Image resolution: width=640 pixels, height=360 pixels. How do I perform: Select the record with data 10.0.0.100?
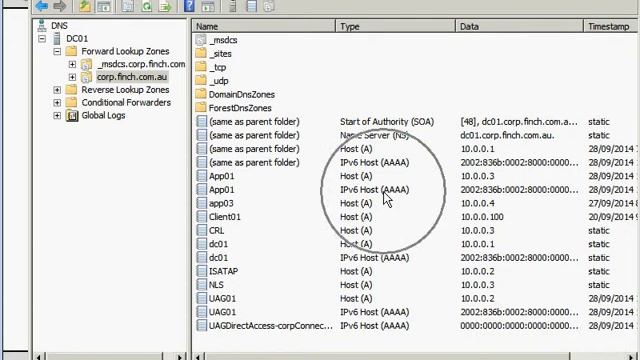pyautogui.click(x=416, y=217)
